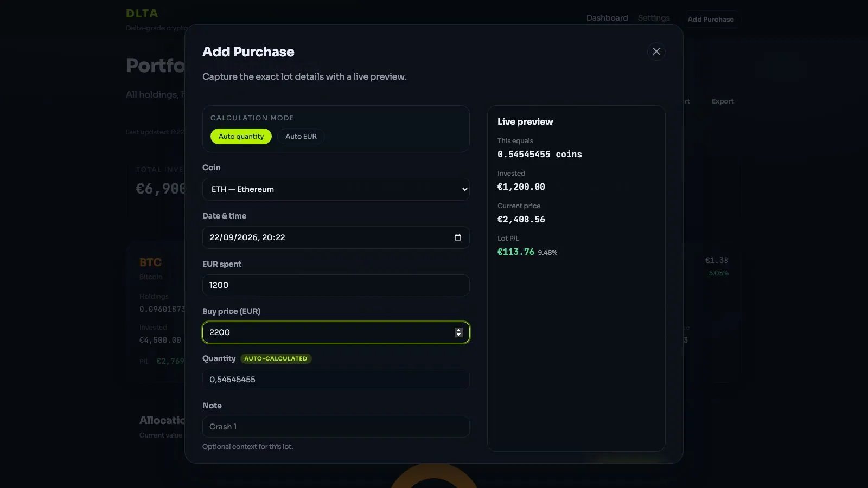Image resolution: width=868 pixels, height=488 pixels.
Task: Click the Export button in background
Action: click(723, 101)
